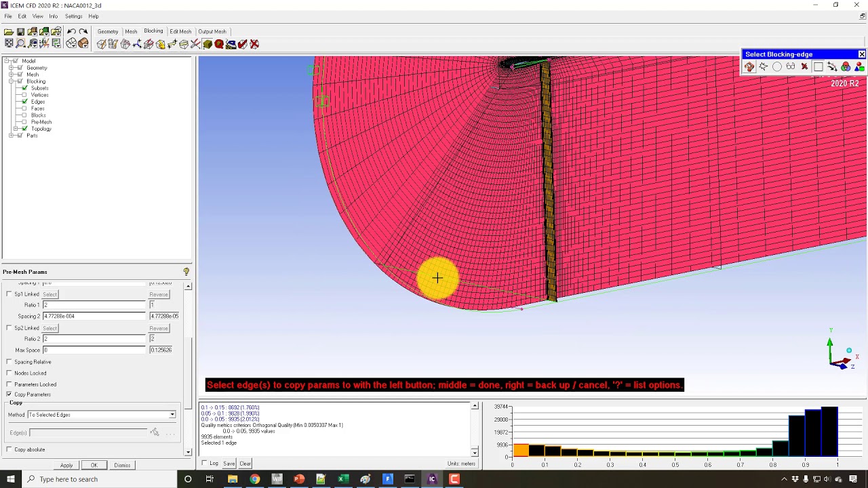Check the Sp1 Linked checkbox
Image resolution: width=868 pixels, height=488 pixels.
9,294
